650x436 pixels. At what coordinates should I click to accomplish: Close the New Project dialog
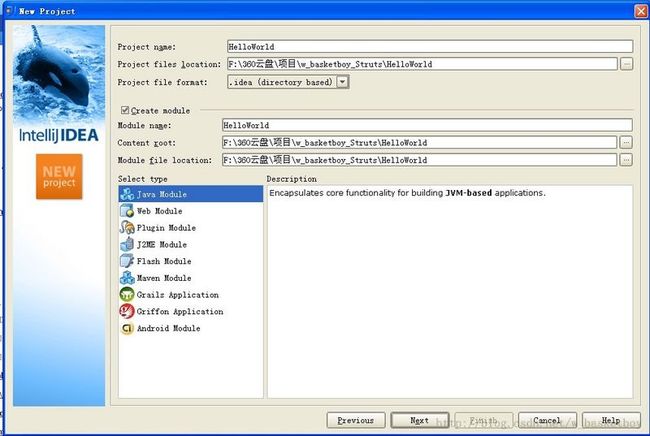click(x=641, y=11)
